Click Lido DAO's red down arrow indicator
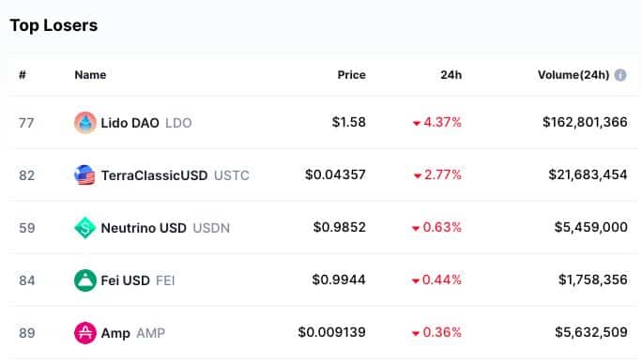Screen dimensions: 642x364 tap(417, 123)
